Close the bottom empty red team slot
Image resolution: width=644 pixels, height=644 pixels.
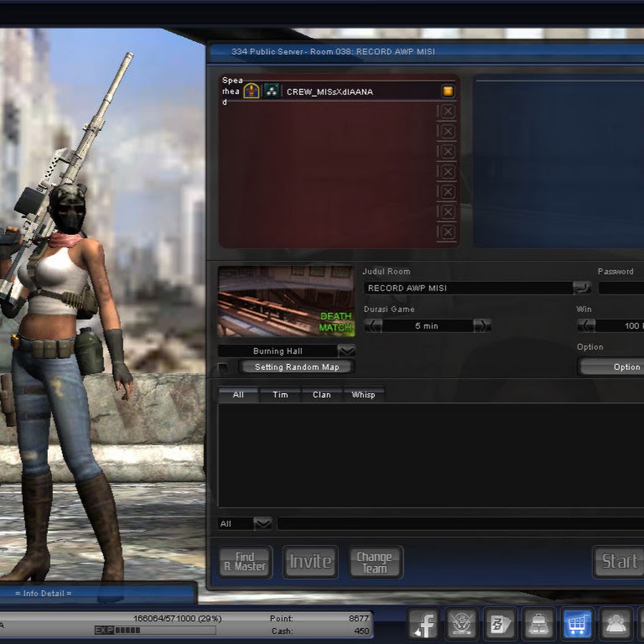[x=448, y=232]
